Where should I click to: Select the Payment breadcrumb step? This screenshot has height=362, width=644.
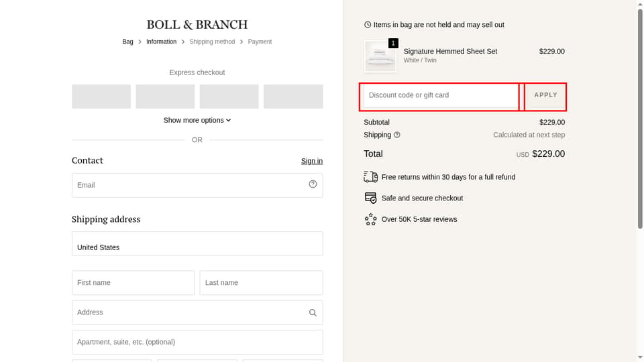260,42
